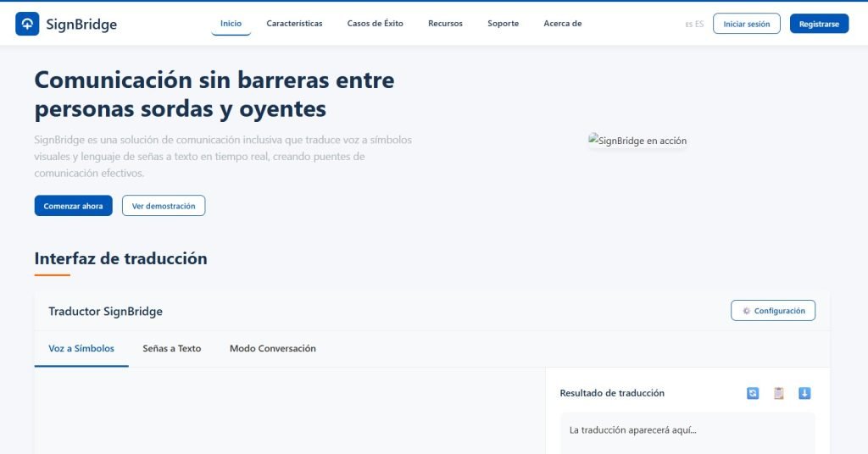
Task: Click the Iniciar sesión button
Action: 746,24
